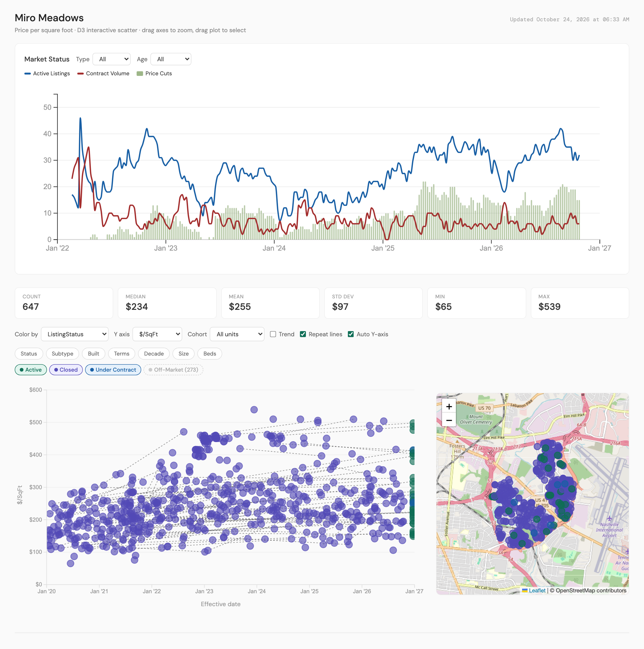The height and width of the screenshot is (649, 644).
Task: Click the Contract Volume legend swatch
Action: pyautogui.click(x=80, y=74)
